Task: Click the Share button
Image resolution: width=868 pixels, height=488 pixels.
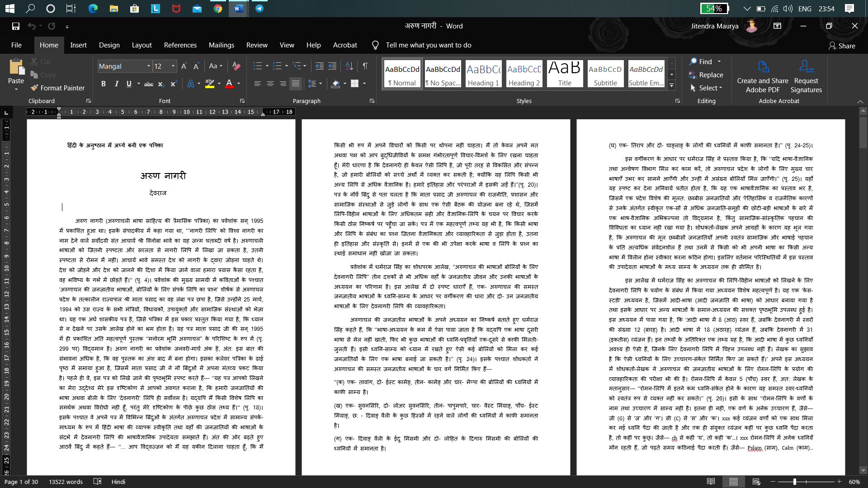Action: click(x=842, y=46)
